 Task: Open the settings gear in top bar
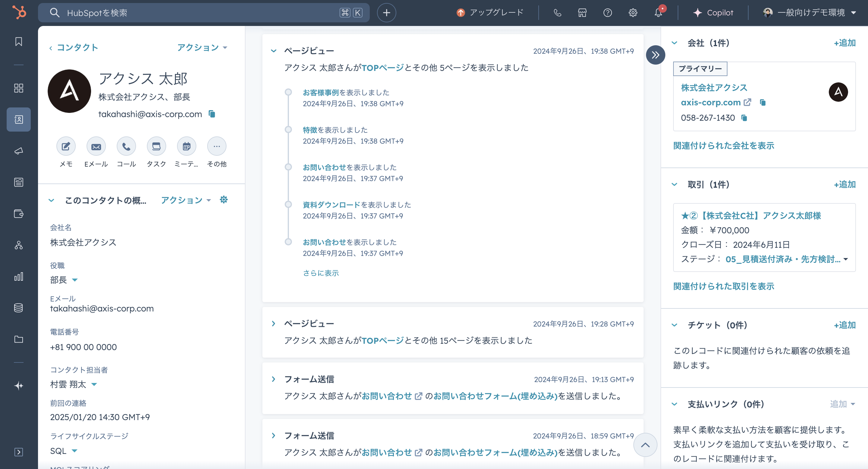click(633, 13)
